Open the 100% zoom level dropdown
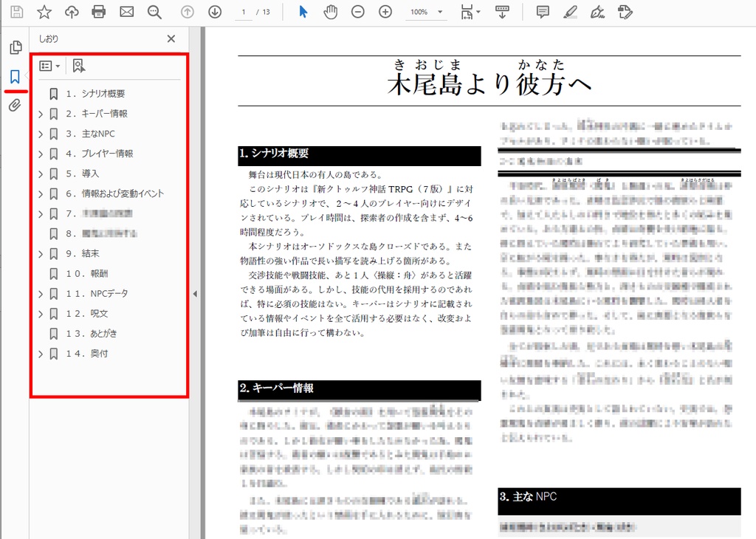756x539 pixels. coord(426,12)
